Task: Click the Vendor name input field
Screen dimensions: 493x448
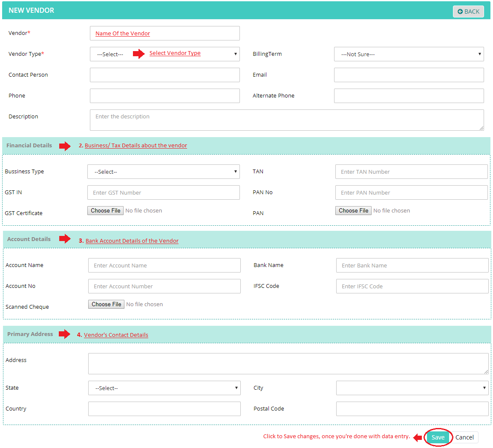Action: point(164,33)
